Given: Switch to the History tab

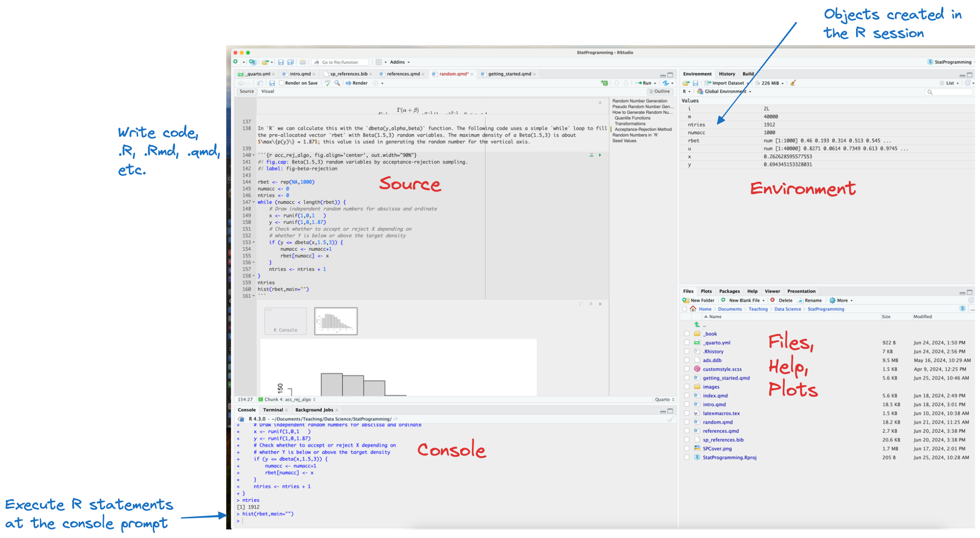Looking at the screenshot, I should (x=727, y=74).
